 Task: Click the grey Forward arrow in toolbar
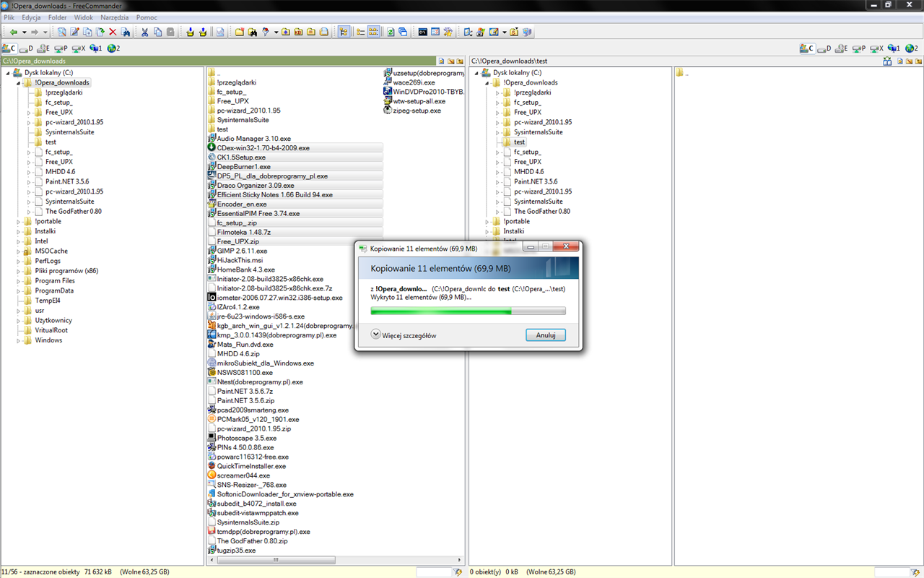[x=35, y=32]
